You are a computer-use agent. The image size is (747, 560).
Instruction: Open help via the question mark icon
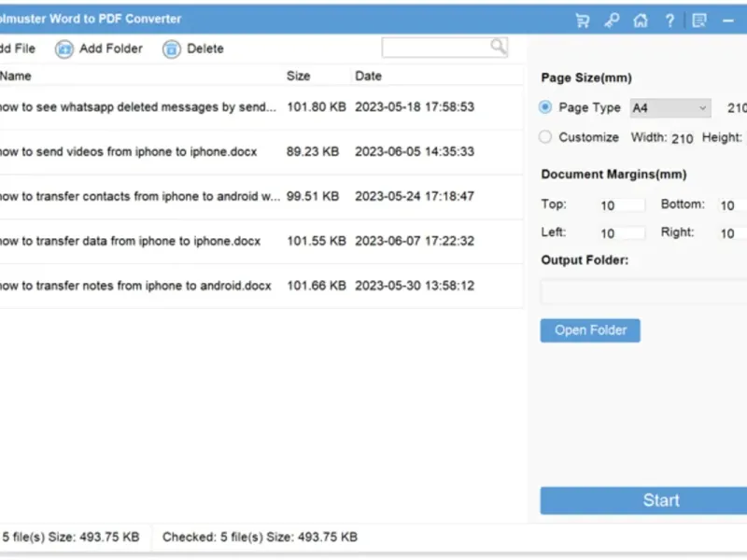click(x=669, y=21)
